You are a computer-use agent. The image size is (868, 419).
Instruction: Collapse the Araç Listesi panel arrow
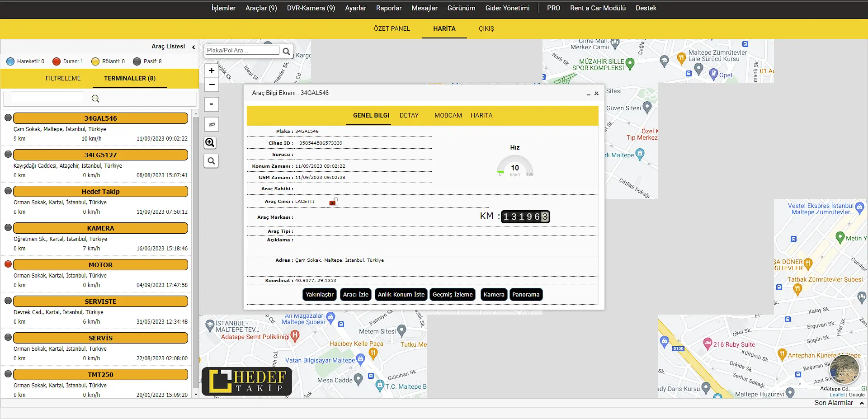click(193, 47)
